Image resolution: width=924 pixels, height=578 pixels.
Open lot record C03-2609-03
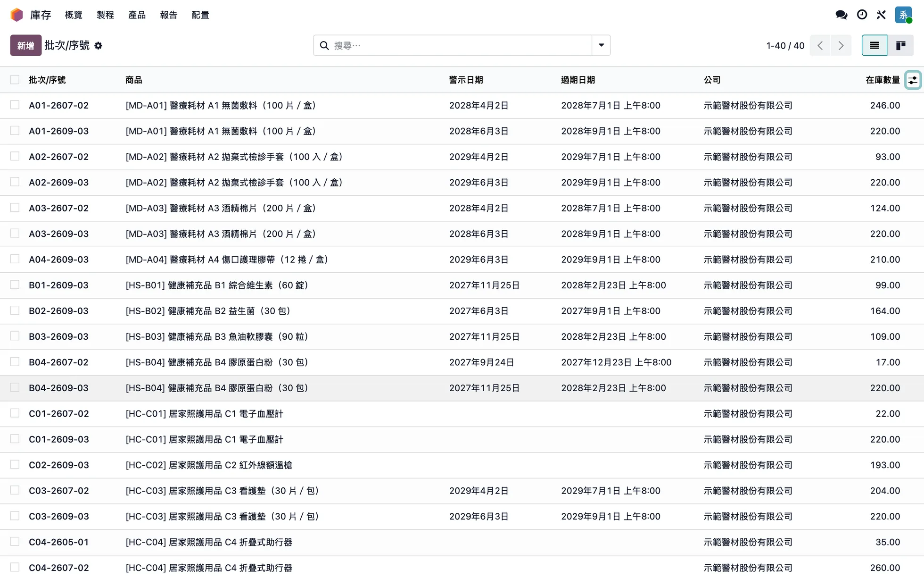58,516
